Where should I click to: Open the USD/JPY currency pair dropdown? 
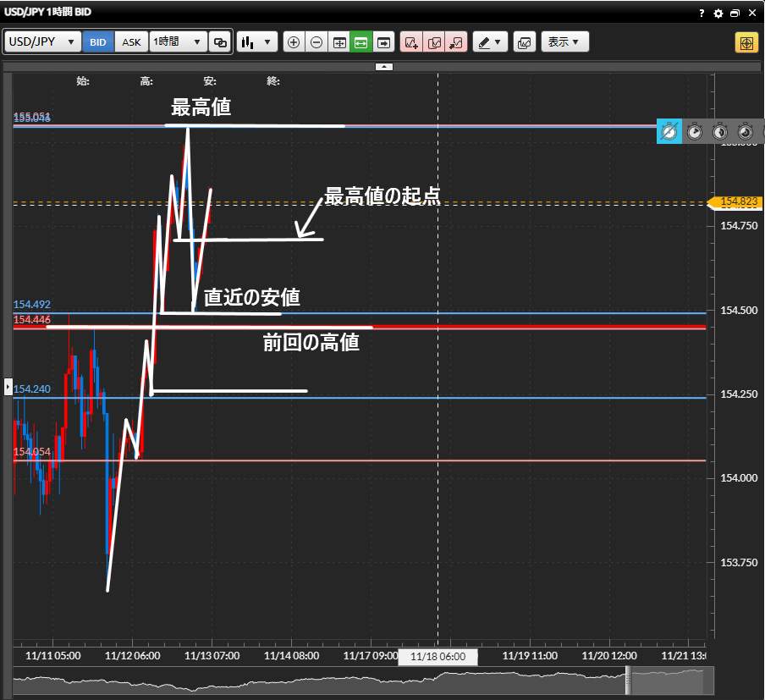[x=43, y=42]
